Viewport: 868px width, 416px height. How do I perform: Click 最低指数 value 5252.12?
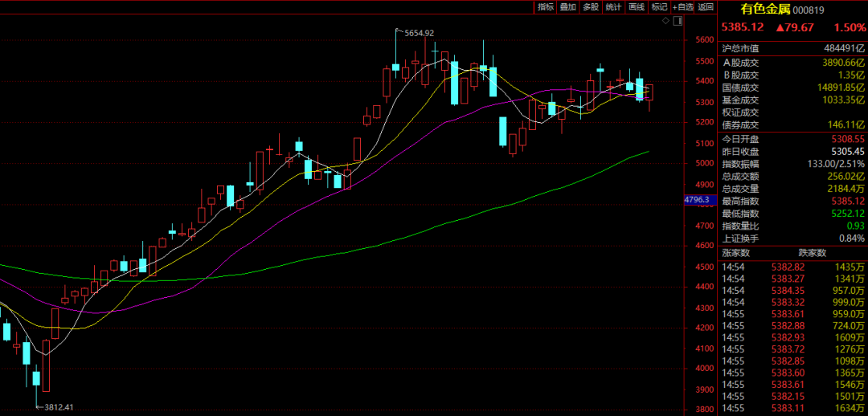(848, 214)
